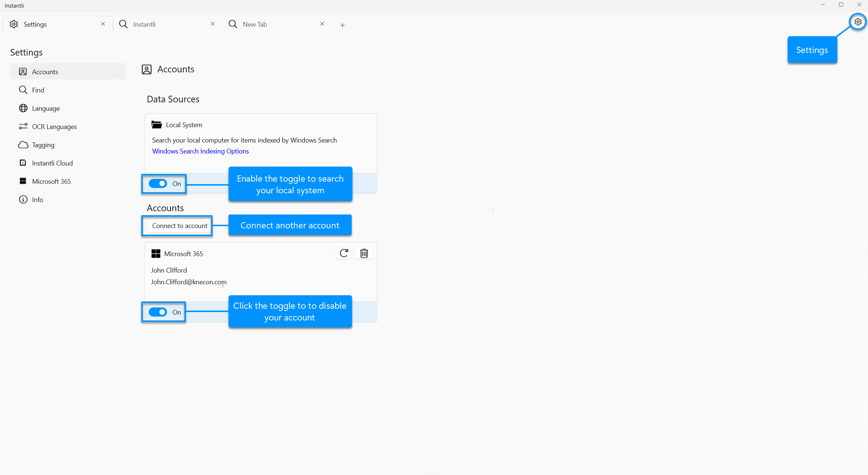Open Info page in the sidebar
The image size is (868, 475).
tap(68, 199)
